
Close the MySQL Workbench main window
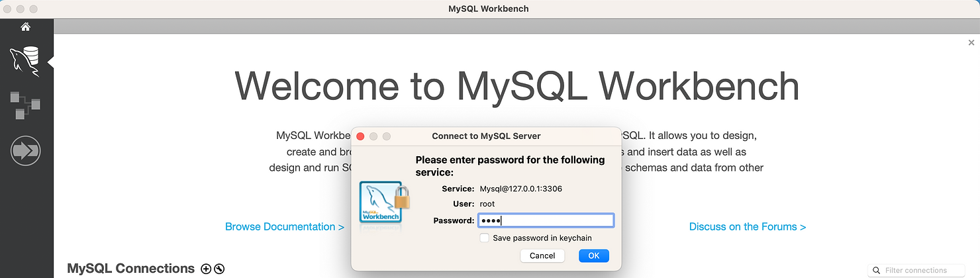tap(7, 9)
